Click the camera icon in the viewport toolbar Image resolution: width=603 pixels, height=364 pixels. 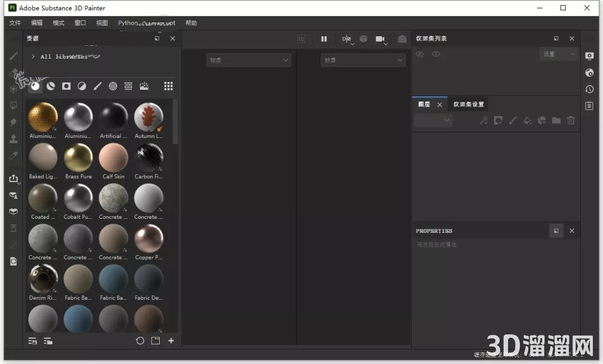coord(381,39)
